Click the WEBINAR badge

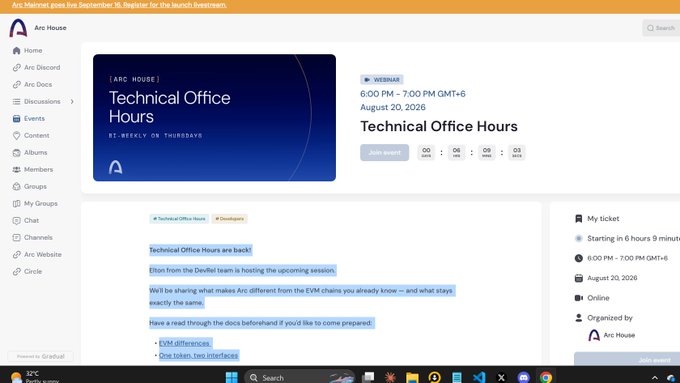point(382,79)
